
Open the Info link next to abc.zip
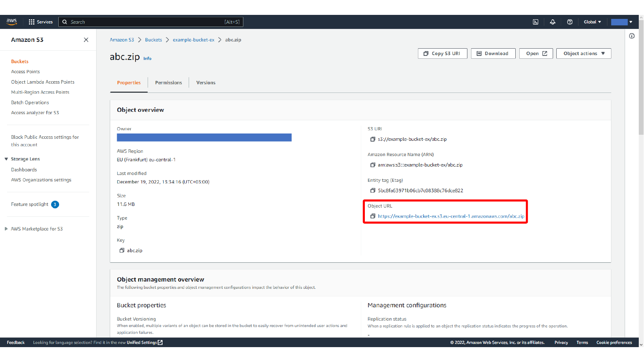point(148,59)
